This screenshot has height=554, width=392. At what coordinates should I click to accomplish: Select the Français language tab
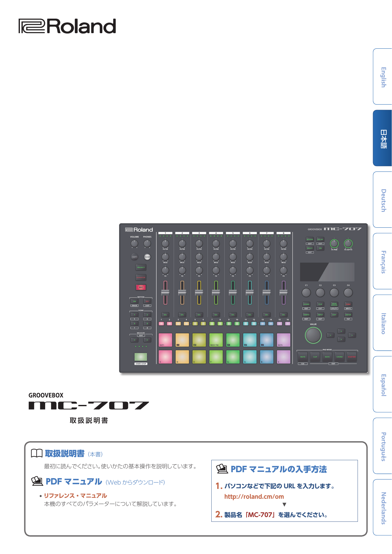[x=383, y=262]
